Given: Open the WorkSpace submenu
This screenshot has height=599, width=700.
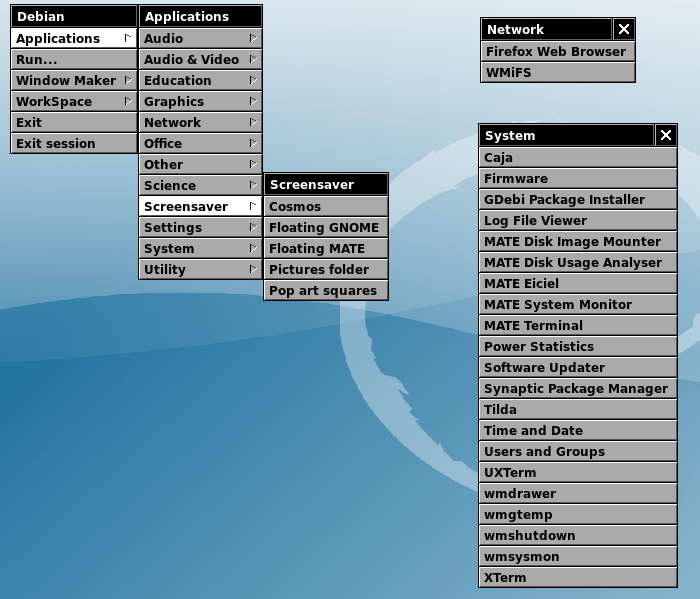Looking at the screenshot, I should [x=74, y=101].
